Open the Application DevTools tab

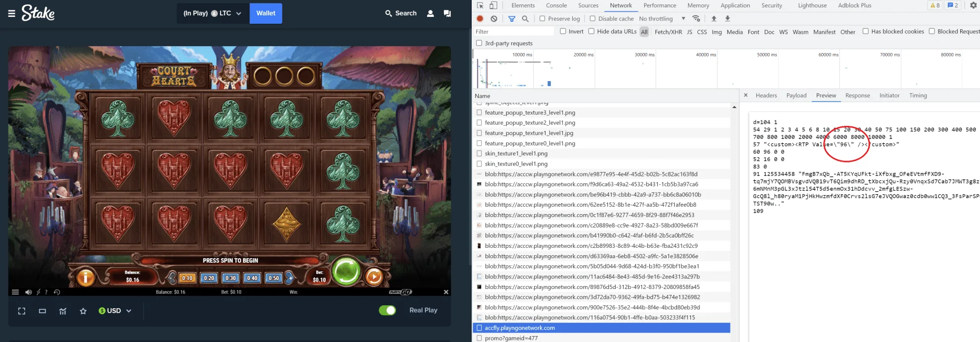point(735,5)
